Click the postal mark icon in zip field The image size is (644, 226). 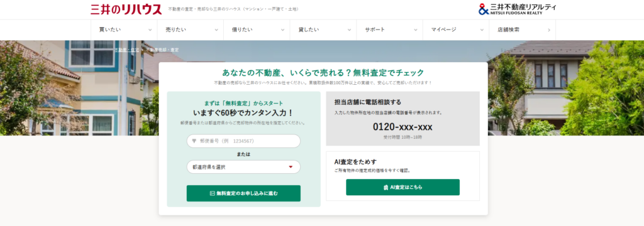pyautogui.click(x=194, y=141)
